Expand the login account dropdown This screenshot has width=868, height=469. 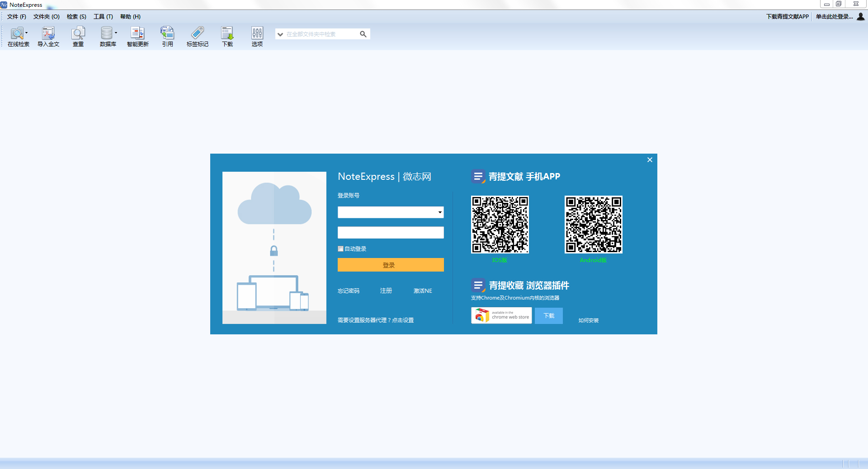click(x=439, y=212)
